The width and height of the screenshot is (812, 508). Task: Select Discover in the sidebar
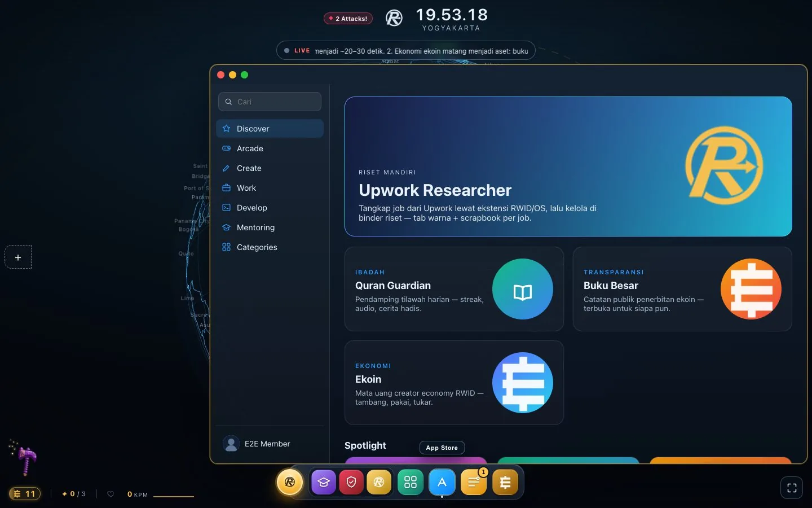pyautogui.click(x=270, y=129)
